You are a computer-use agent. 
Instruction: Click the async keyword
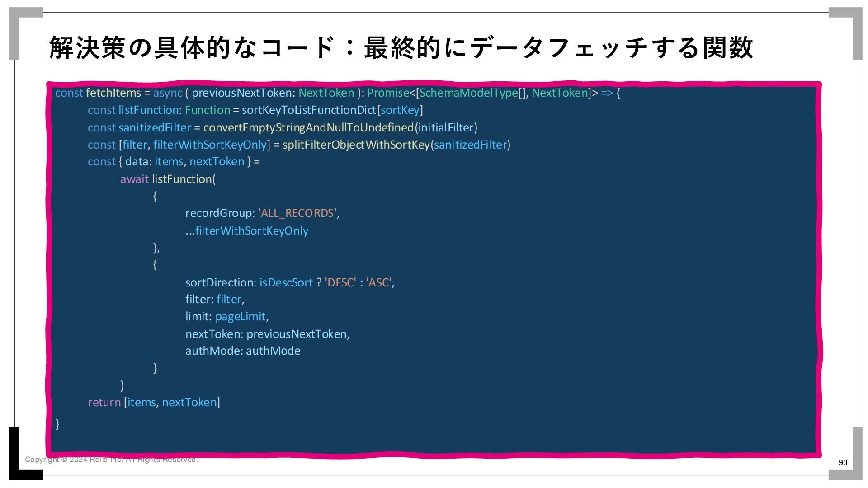tap(168, 93)
